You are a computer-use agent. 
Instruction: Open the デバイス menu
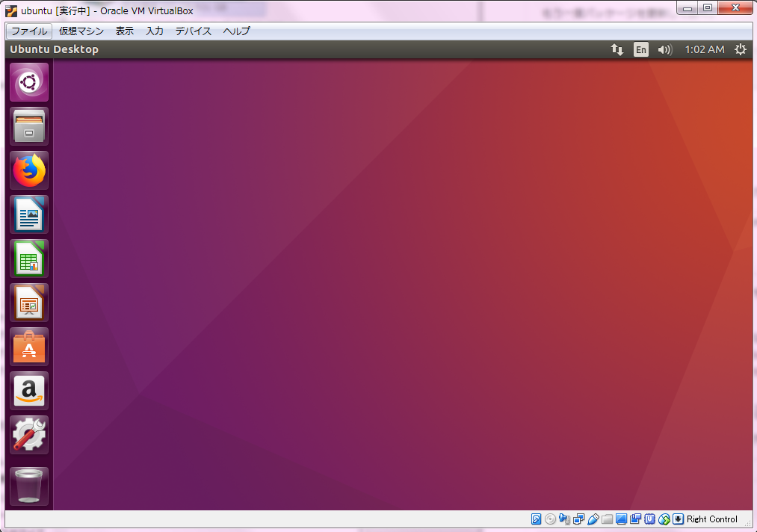coord(194,31)
